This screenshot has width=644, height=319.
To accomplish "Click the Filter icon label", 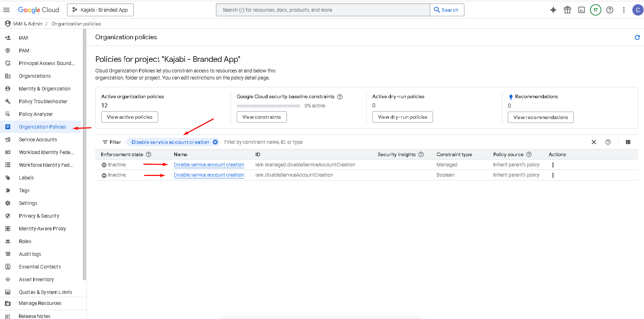I will [112, 142].
